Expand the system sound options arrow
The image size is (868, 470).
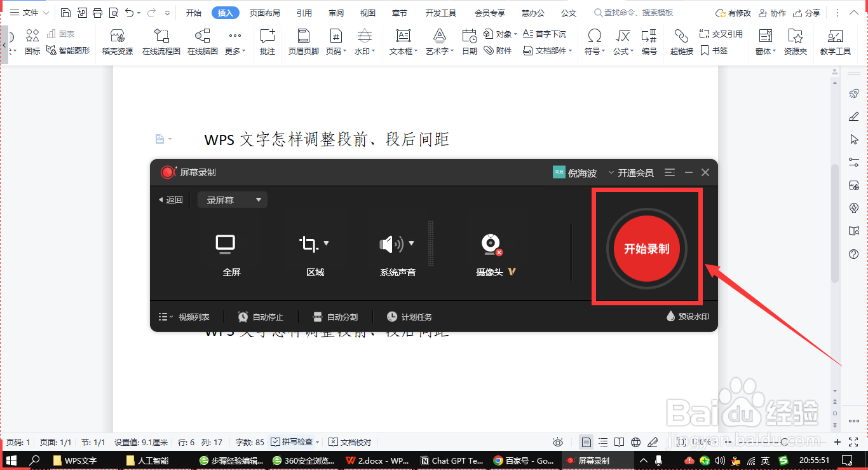point(411,243)
